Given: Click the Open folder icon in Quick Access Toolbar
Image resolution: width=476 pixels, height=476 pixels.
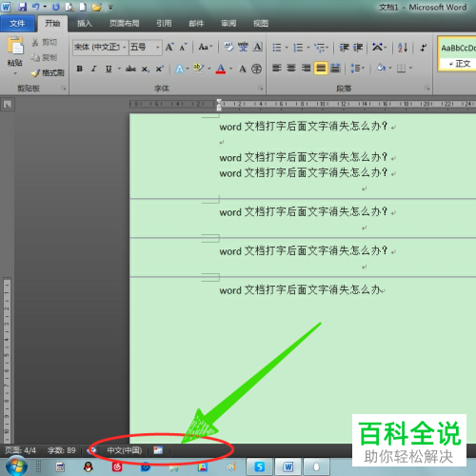Looking at the screenshot, I should (97, 7).
